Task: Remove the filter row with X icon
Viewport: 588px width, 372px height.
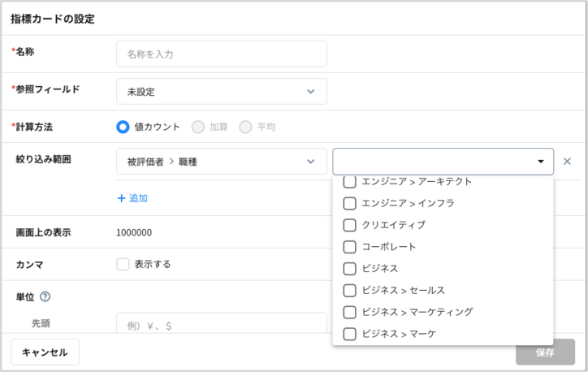Action: coord(567,162)
